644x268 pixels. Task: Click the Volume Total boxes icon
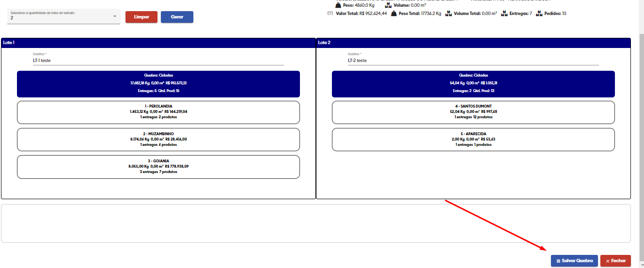coord(449,13)
